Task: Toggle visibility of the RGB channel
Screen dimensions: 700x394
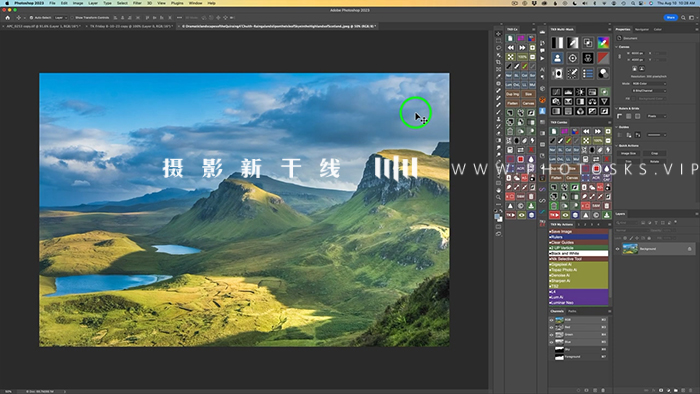Action: [x=551, y=320]
